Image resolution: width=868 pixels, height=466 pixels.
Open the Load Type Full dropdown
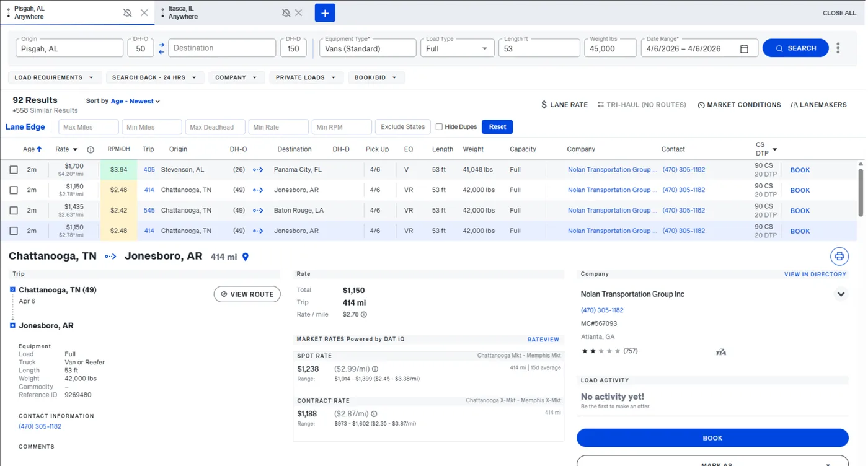[457, 48]
